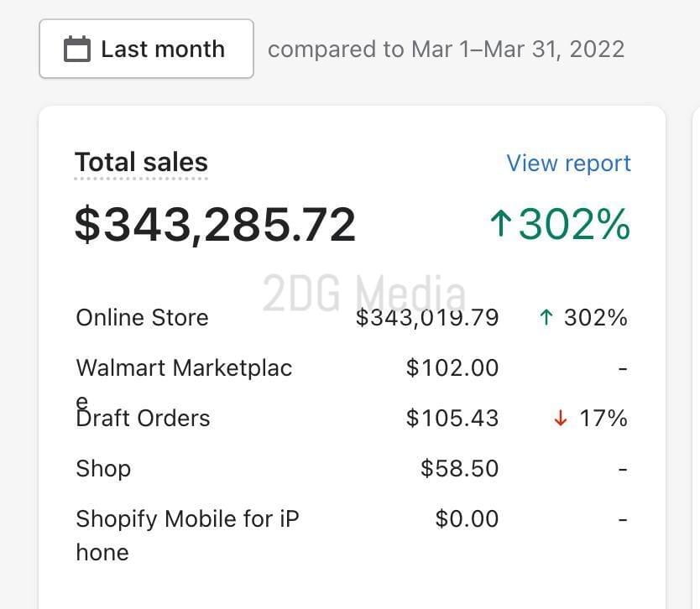Screen dimensions: 700x609
Task: Click the green up arrow beside the large 302%
Action: pyautogui.click(x=500, y=223)
